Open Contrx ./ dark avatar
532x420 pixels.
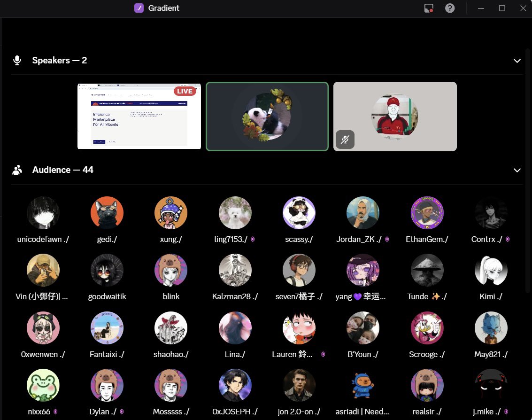coord(491,213)
